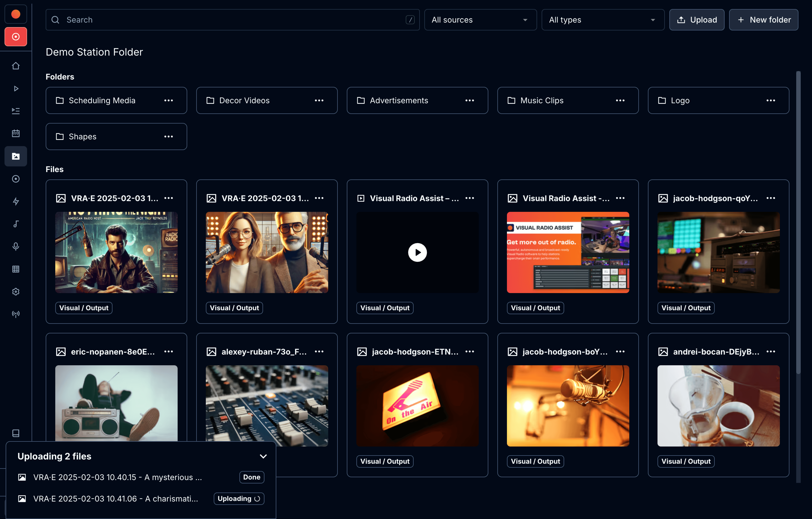The width and height of the screenshot is (812, 519).
Task: Click the home icon in sidebar
Action: pyautogui.click(x=16, y=66)
